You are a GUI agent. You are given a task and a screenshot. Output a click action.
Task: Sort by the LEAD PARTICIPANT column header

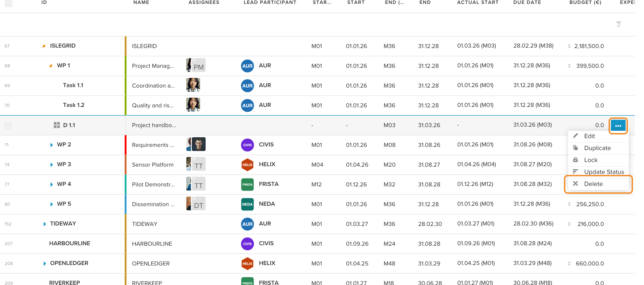270,3
